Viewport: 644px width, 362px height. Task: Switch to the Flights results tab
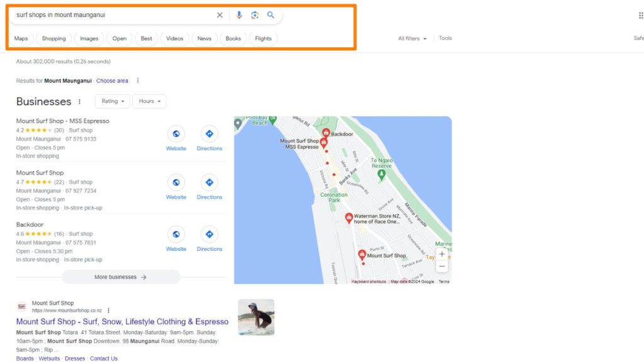[264, 38]
